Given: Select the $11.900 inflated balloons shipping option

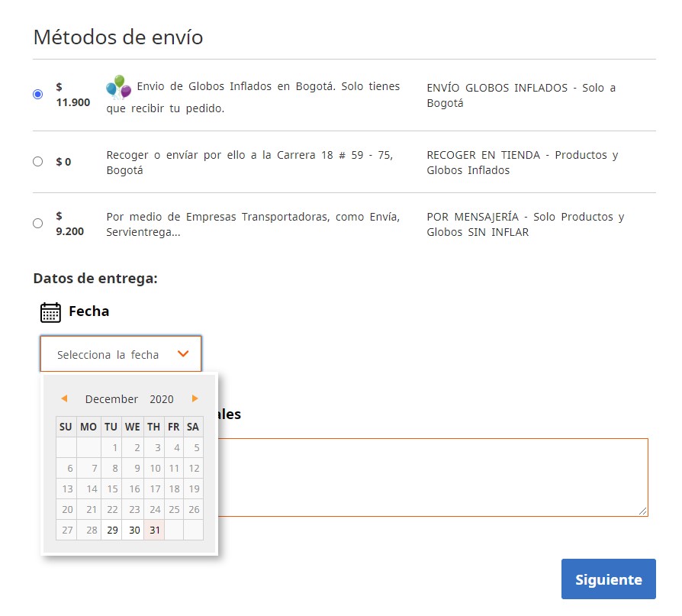Looking at the screenshot, I should tap(38, 94).
